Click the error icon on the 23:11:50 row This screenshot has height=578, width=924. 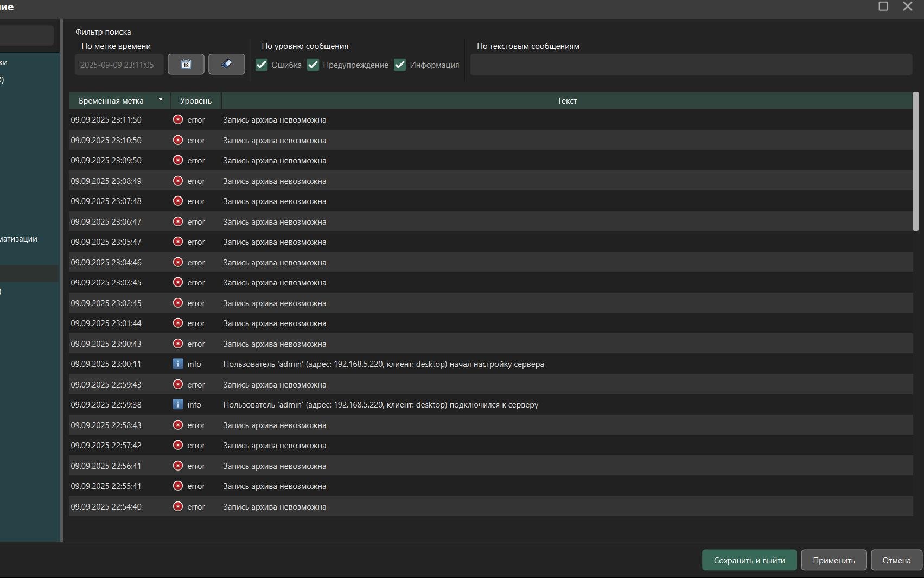click(x=178, y=119)
